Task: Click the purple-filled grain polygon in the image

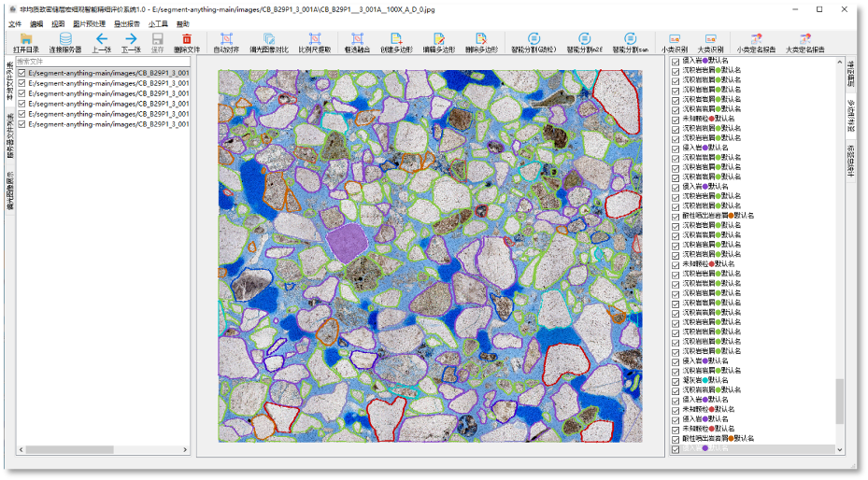Action: [x=346, y=242]
